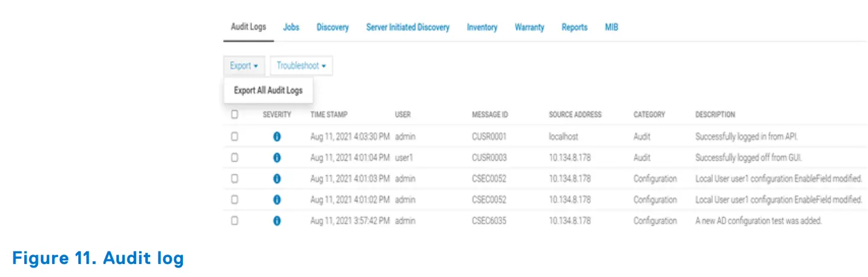The width and height of the screenshot is (868, 277).
Task: Select timestamp Aug 11, 2021 3:57:42 PM
Action: (x=350, y=221)
